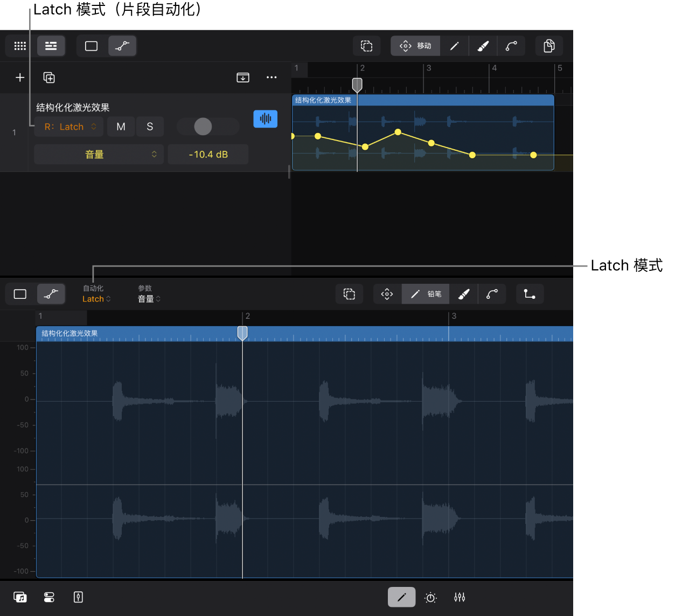Click the highest yellow automation point
Image resolution: width=689 pixels, height=616 pixels.
point(398,132)
